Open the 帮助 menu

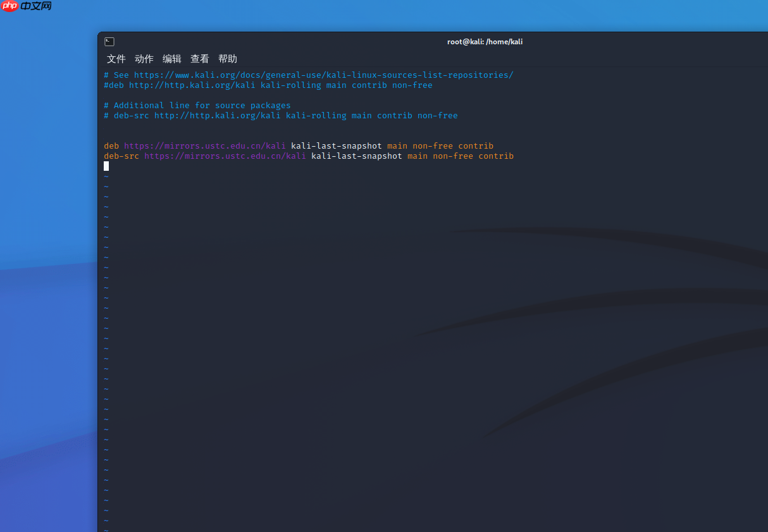point(227,58)
